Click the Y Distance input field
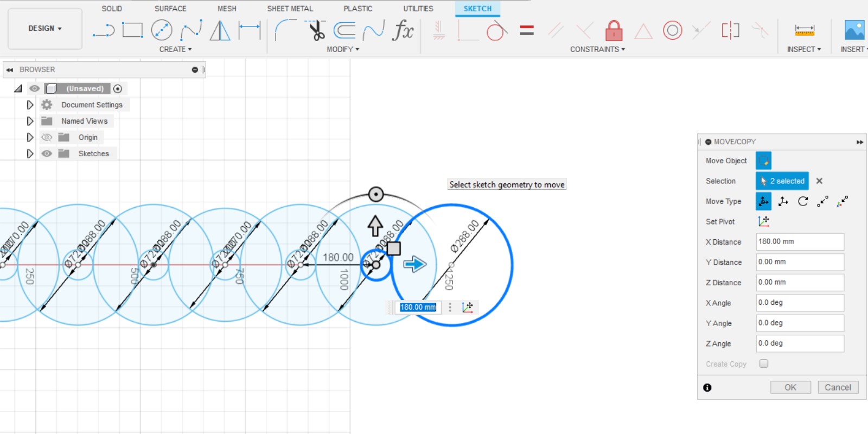The image size is (868, 434). coord(800,262)
